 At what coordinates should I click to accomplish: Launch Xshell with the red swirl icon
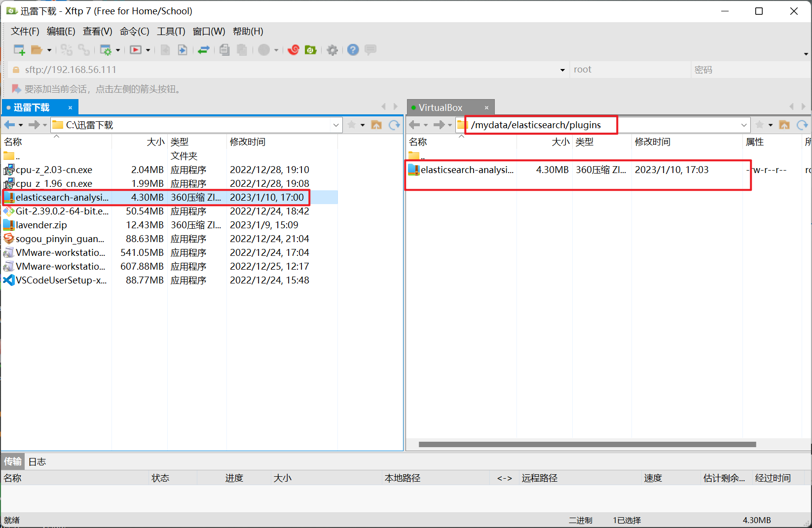pos(294,50)
